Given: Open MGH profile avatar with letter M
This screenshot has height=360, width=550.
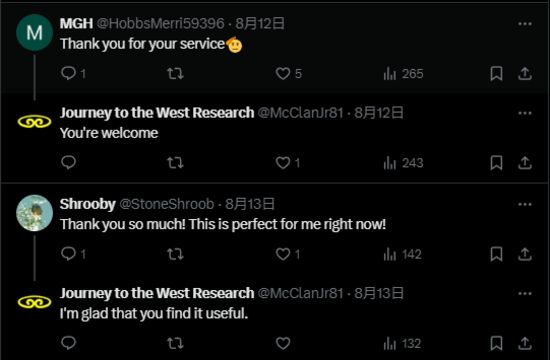Looking at the screenshot, I should tap(34, 33).
